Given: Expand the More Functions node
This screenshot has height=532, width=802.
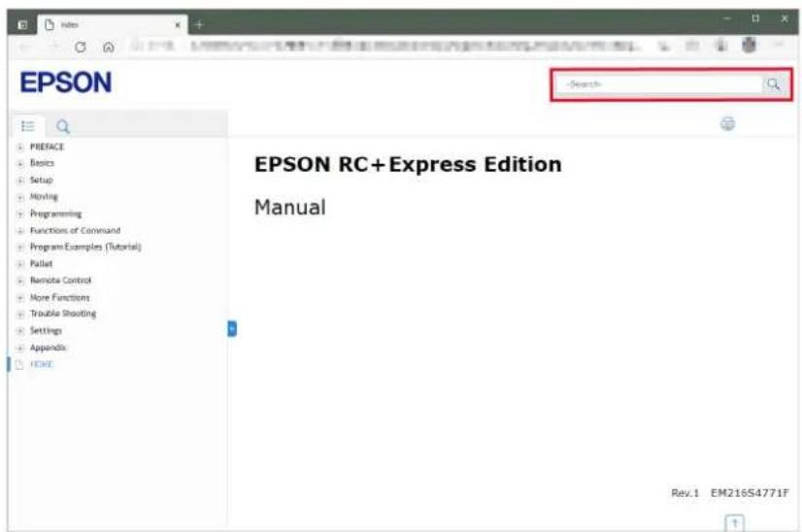Looking at the screenshot, I should [x=20, y=298].
